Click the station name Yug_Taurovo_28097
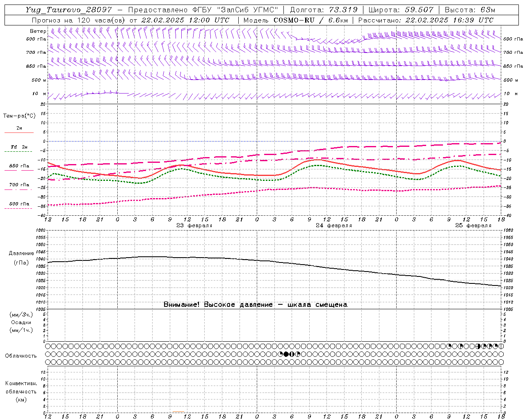The image size is (525, 420). tap(68, 10)
